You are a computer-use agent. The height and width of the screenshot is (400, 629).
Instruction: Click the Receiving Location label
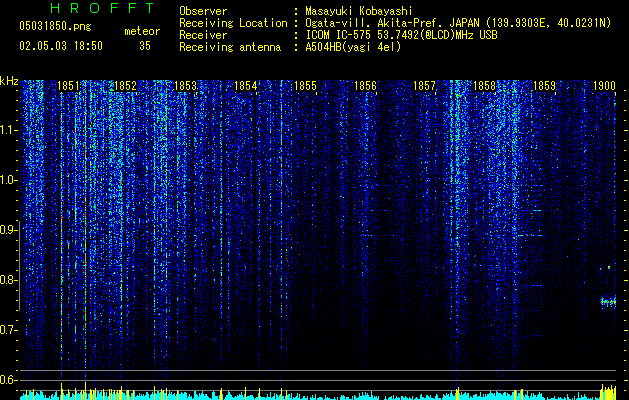point(233,23)
